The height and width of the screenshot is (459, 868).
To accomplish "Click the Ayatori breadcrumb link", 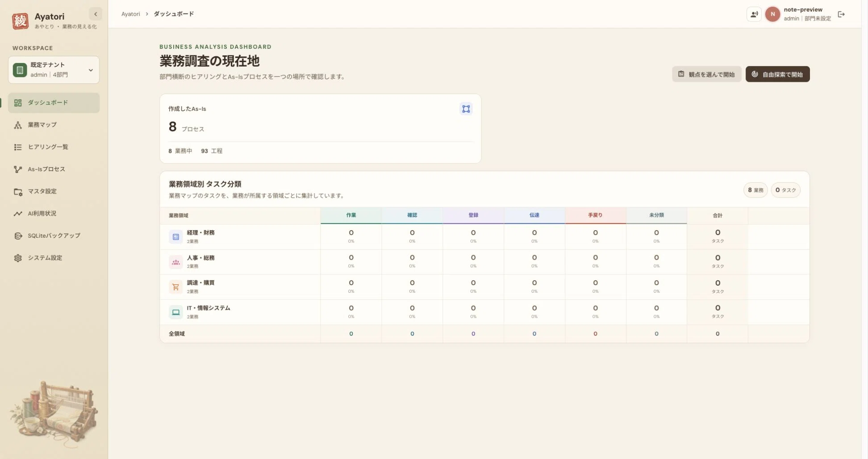I will pos(130,14).
